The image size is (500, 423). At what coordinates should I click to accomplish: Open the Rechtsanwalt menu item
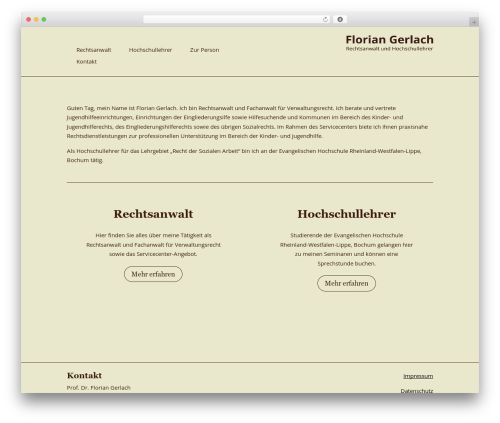94,50
